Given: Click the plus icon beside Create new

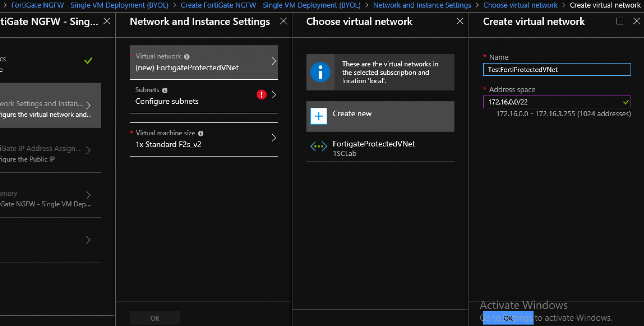Looking at the screenshot, I should tap(318, 116).
